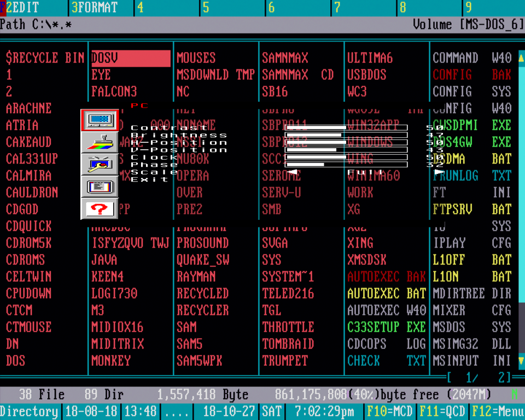
Task: Select the MOUSES directory
Action: click(x=196, y=59)
